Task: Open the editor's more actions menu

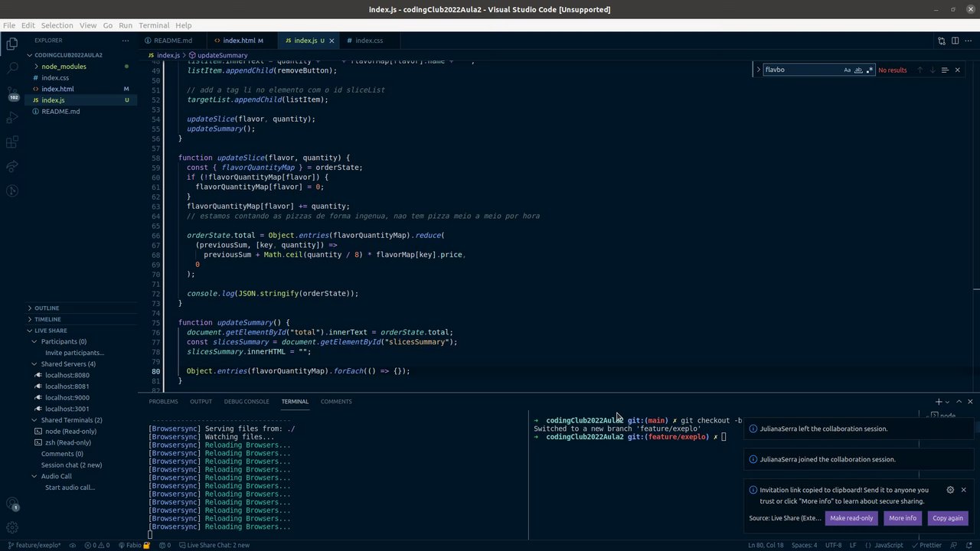Action: [x=967, y=41]
